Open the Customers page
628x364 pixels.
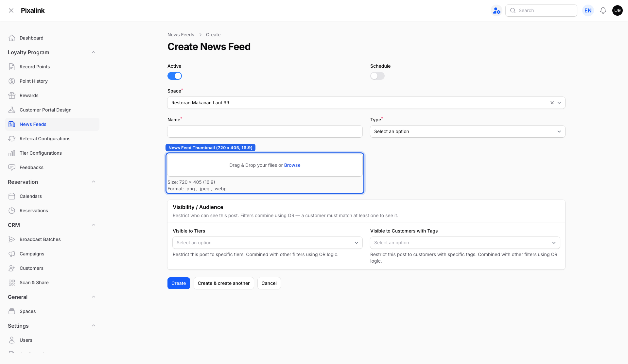click(x=52, y=268)
